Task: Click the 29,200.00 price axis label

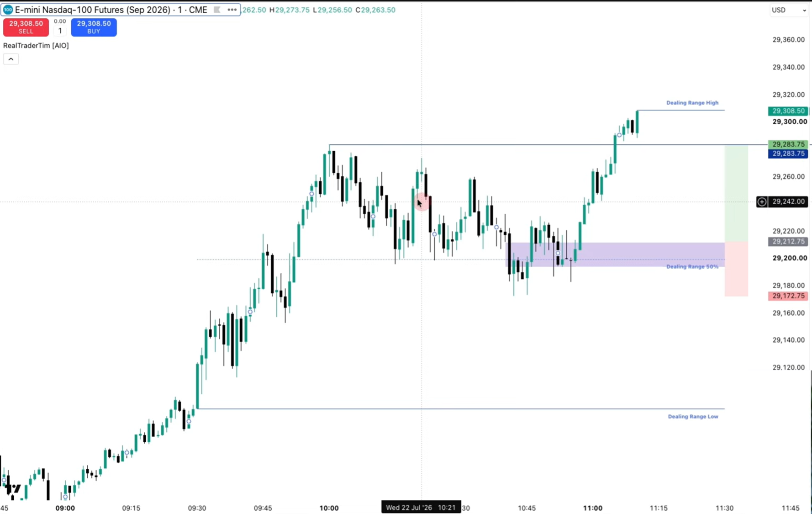Action: coord(789,258)
